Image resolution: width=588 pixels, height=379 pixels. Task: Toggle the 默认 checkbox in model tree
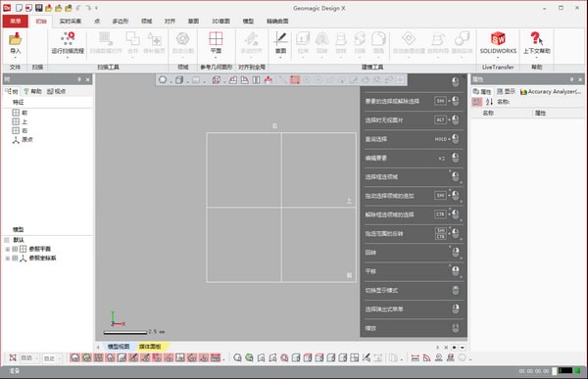tap(7, 240)
